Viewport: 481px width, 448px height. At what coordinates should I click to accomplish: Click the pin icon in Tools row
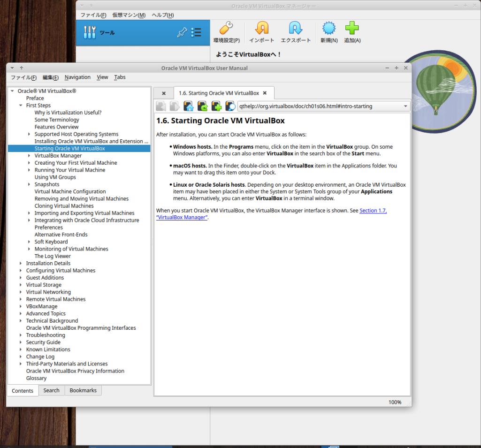[182, 32]
